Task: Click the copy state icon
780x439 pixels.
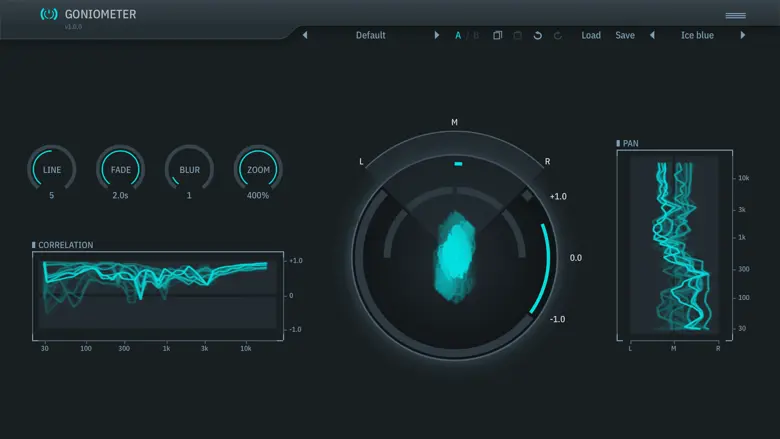Action: pos(497,35)
